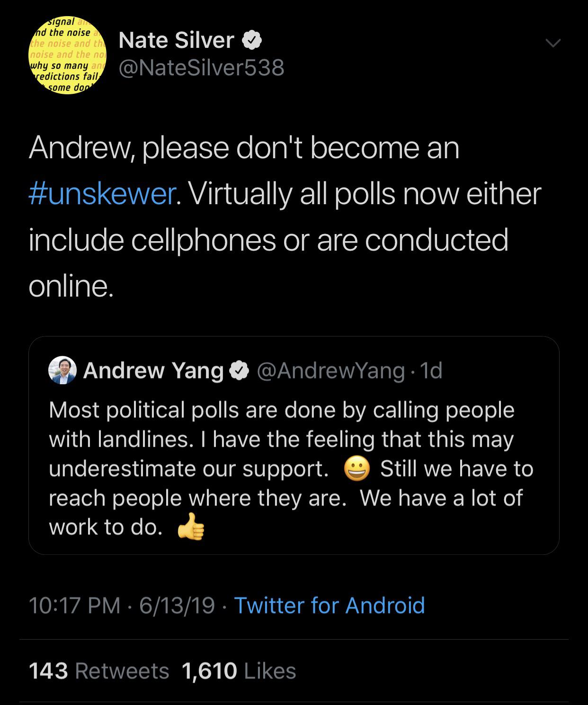Open the #unskewer hashtag

(103, 194)
